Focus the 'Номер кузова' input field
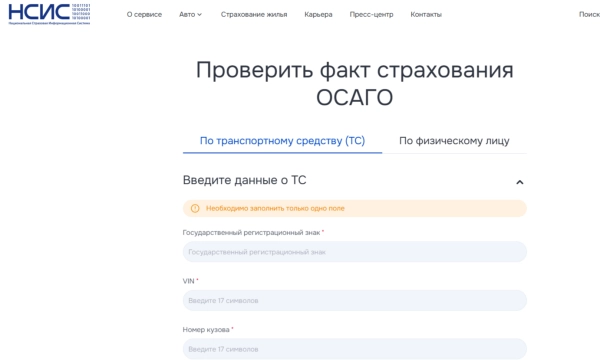 point(355,349)
